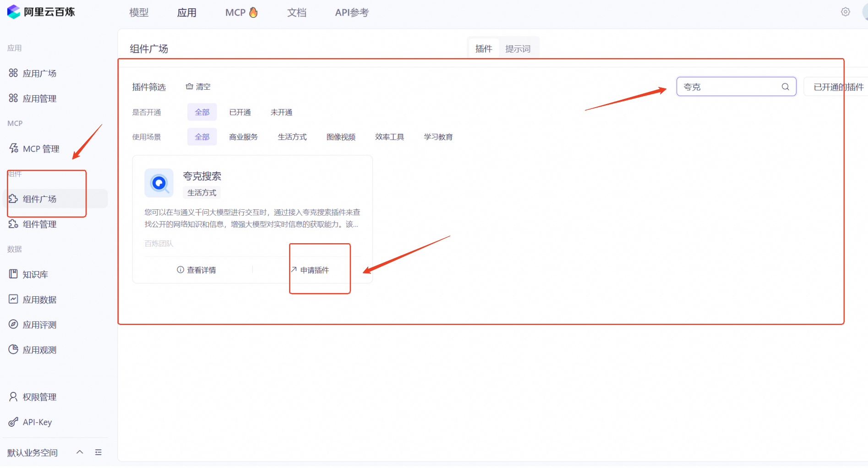Filter scenario by 学习教育
Viewport: 868px width, 468px height.
click(x=438, y=137)
